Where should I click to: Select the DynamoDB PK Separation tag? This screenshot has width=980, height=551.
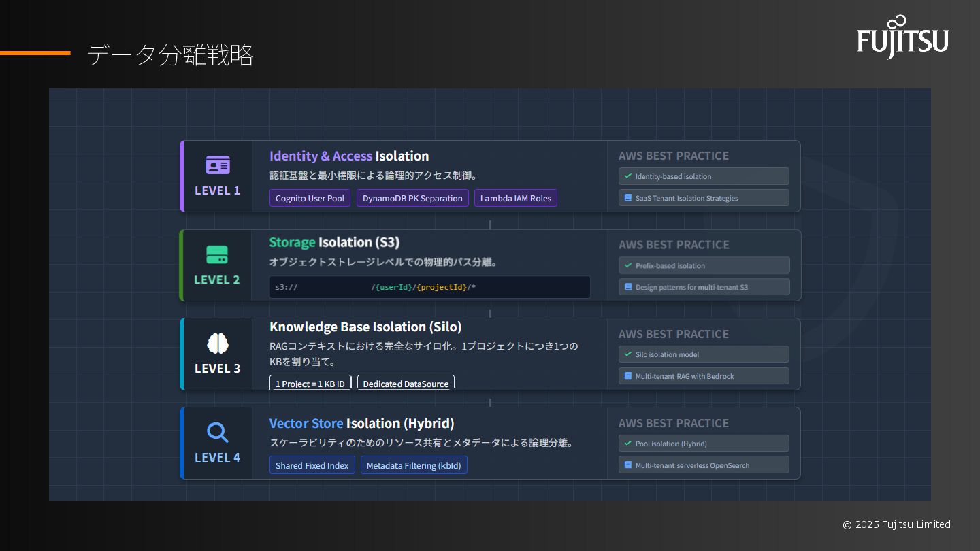412,198
